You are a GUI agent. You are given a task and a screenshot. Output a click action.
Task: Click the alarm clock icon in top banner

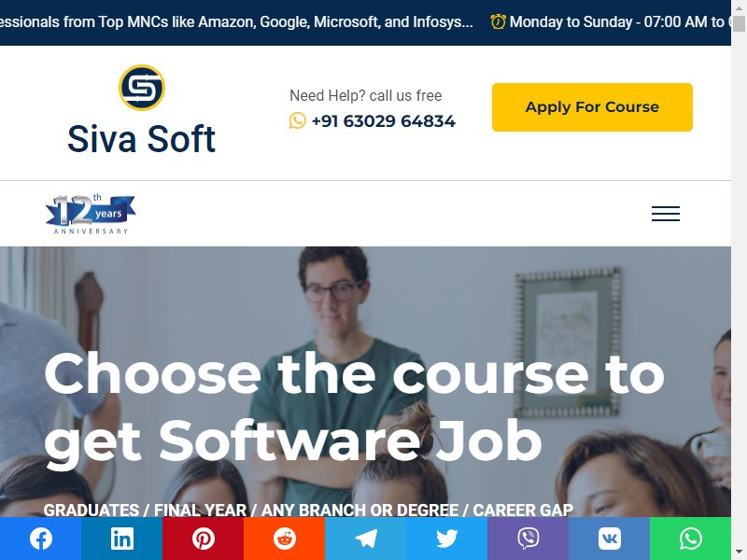[498, 21]
